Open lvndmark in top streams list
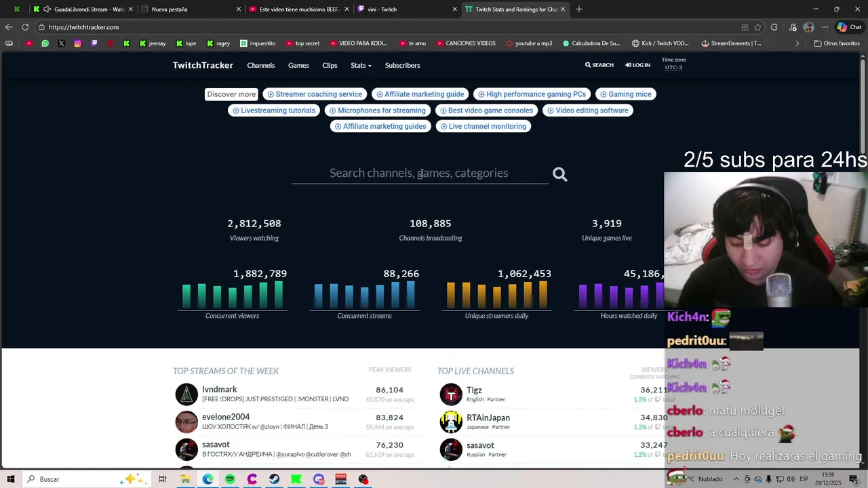 tap(219, 389)
